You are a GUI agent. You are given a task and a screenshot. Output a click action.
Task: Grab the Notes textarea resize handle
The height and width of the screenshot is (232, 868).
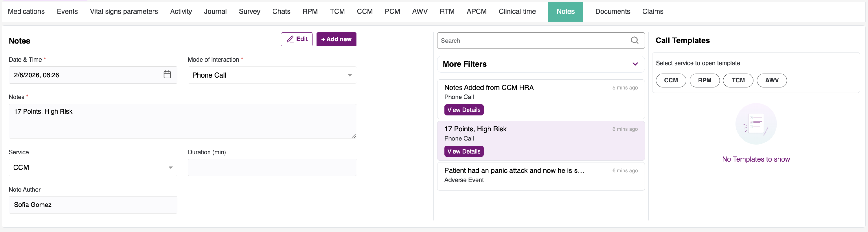pos(354,136)
